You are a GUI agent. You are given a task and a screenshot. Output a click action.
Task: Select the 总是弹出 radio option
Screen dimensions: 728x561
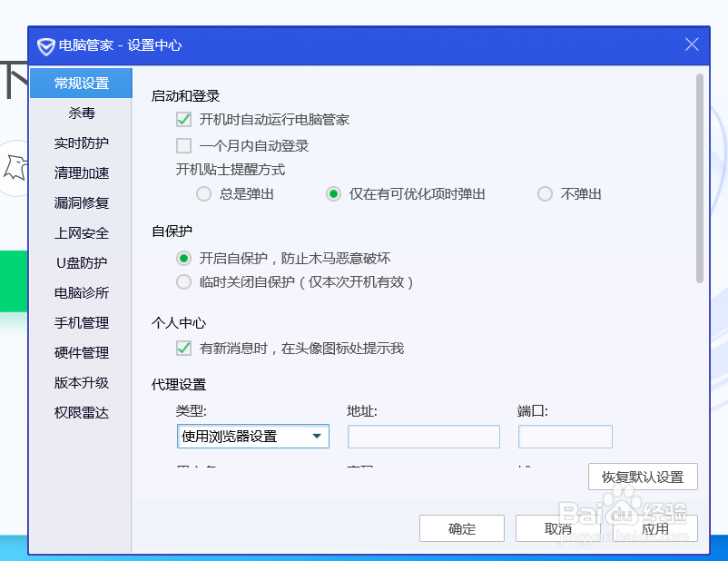203,193
